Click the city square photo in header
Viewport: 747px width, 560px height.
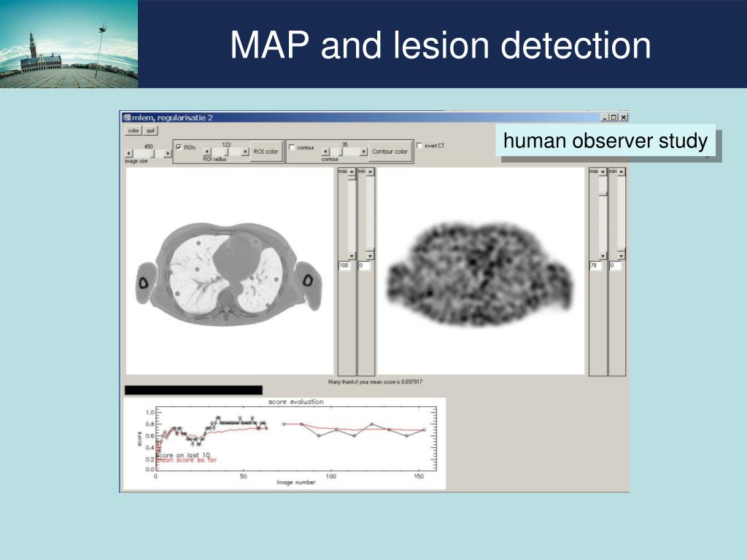coord(69,44)
